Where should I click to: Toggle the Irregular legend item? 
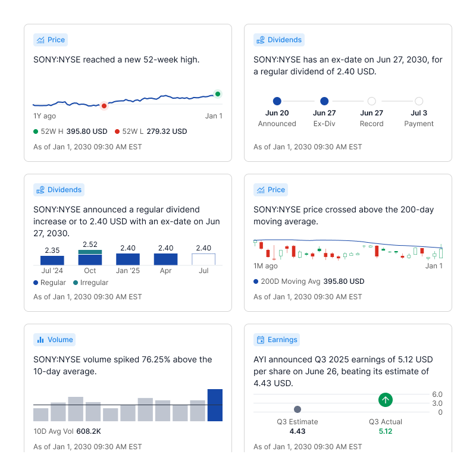90,283
